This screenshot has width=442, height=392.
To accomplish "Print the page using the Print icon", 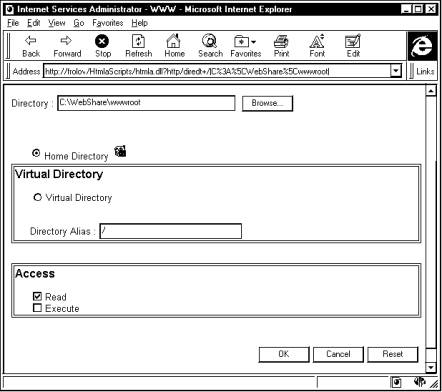I will (x=281, y=42).
